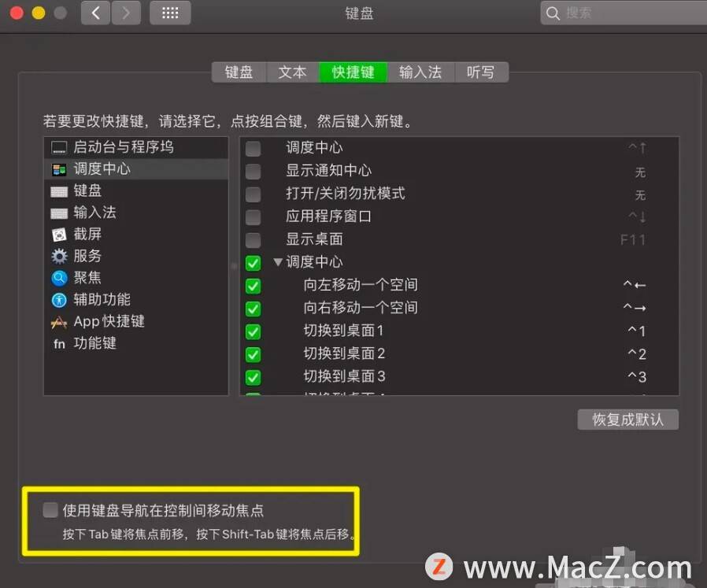Click the Spotlight magnifier icon beside 聚焦
The width and height of the screenshot is (707, 588).
click(x=59, y=278)
